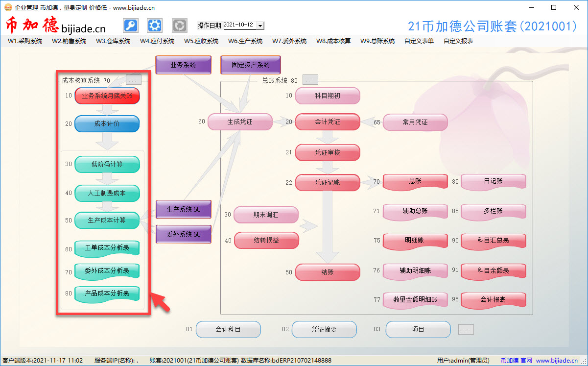Click the gray refresh icon in toolbar
This screenshot has height=366, width=588.
click(180, 25)
